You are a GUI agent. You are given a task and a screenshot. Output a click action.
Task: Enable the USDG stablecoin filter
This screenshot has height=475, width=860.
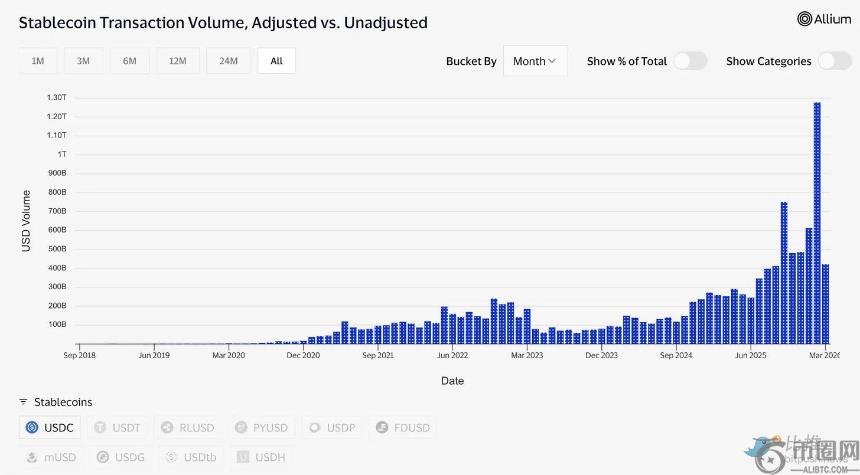coord(120,457)
